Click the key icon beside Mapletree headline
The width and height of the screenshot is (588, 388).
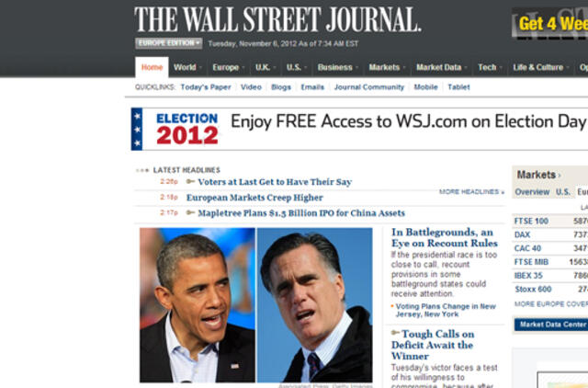coord(190,212)
